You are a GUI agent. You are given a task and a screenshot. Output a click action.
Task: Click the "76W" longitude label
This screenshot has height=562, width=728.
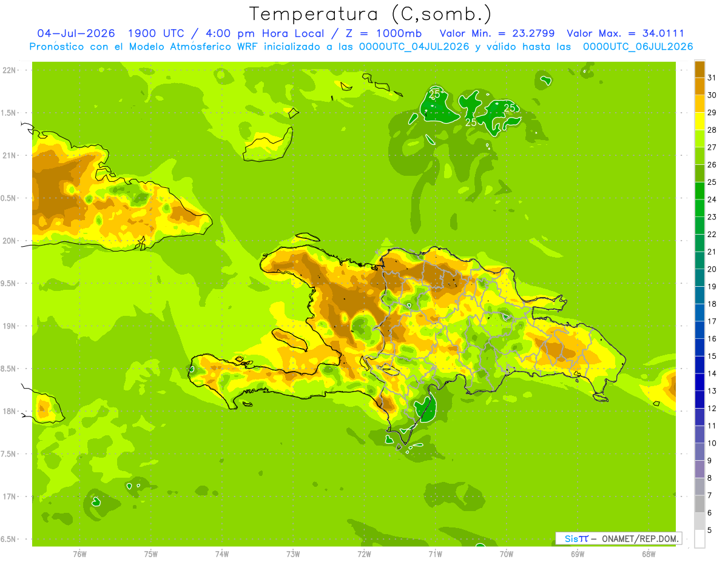[x=79, y=554]
